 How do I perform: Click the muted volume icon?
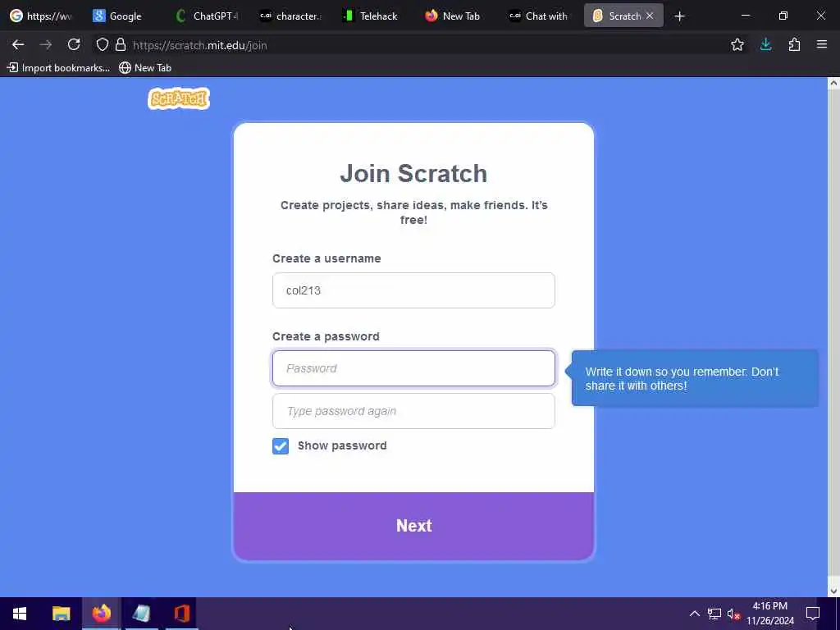tap(733, 614)
